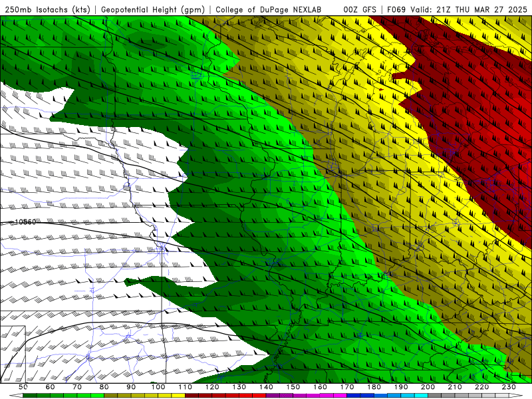Pick the dark blue swatch just after 170
Screen dimensions: 532x399
coord(354,396)
